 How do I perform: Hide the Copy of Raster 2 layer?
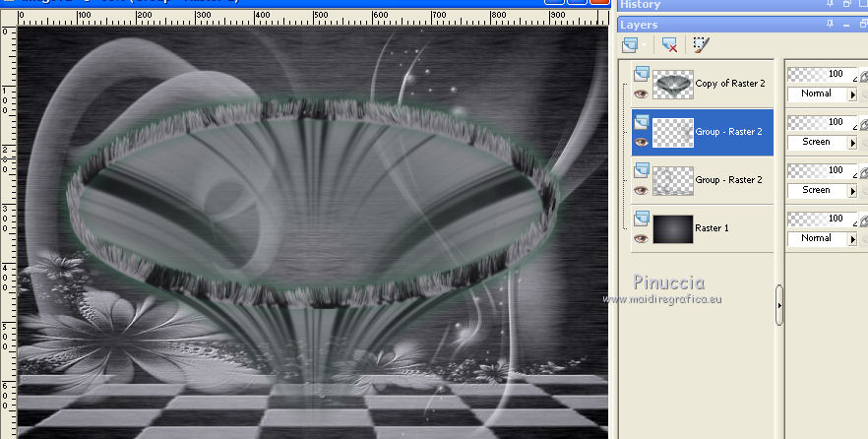click(x=641, y=94)
